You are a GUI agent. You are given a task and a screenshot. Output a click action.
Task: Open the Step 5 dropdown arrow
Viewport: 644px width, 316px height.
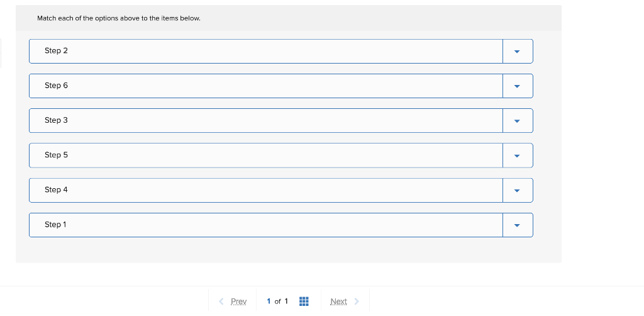(x=517, y=155)
